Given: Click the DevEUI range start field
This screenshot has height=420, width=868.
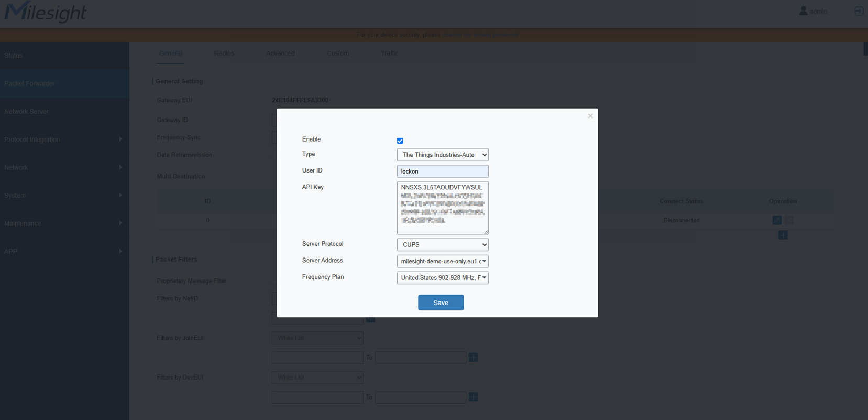Looking at the screenshot, I should point(317,397).
